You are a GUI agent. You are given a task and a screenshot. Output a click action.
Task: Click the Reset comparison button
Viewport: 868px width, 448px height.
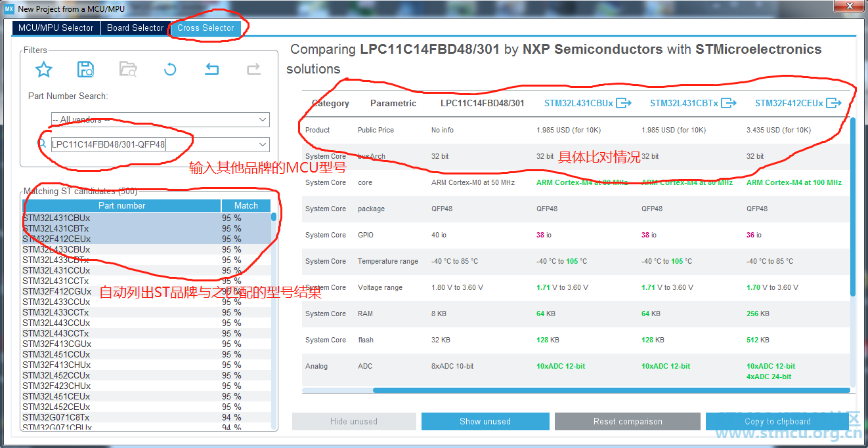click(x=628, y=421)
